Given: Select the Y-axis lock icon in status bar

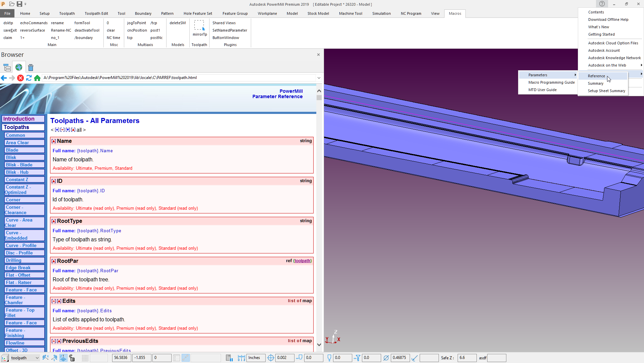Looking at the screenshot, I should pos(54,358).
